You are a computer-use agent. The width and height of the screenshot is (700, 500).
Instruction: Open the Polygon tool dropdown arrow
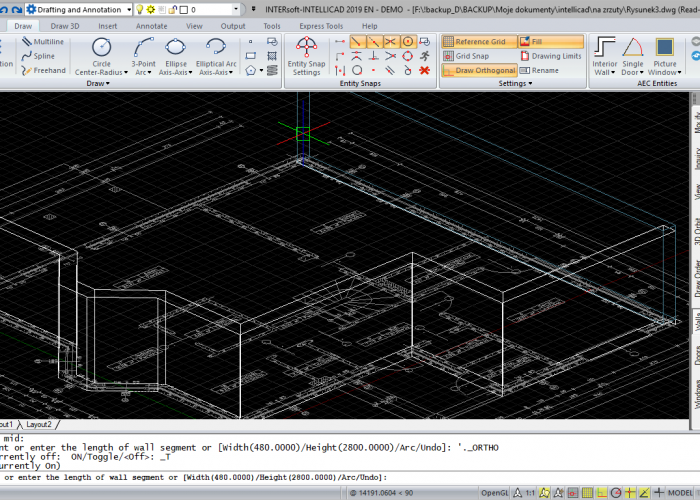pyautogui.click(x=261, y=70)
